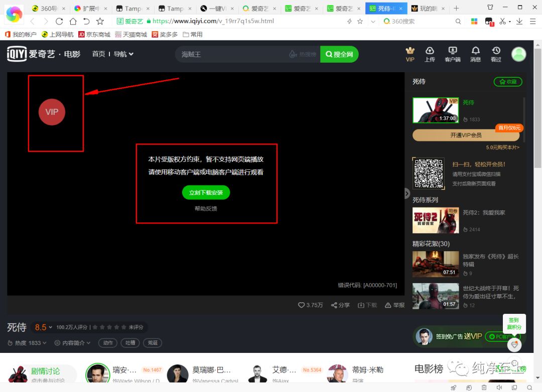Click the 上传 upload icon
Screen dimensions: 542x392
[430, 55]
